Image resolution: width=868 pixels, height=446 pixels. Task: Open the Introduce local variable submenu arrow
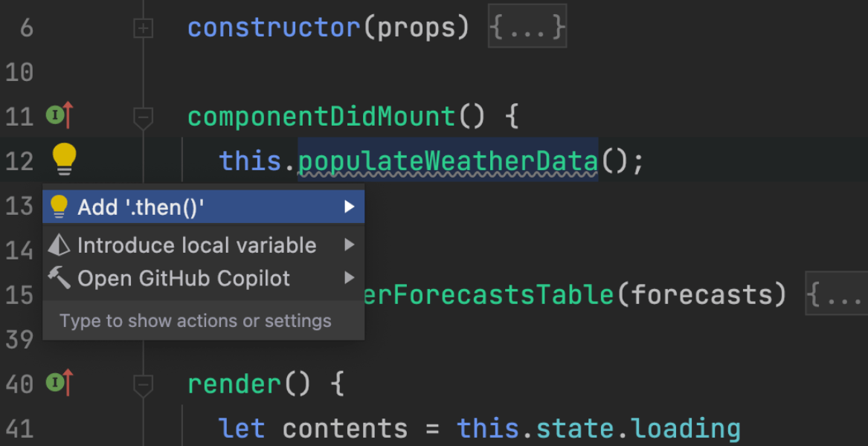[x=350, y=245]
